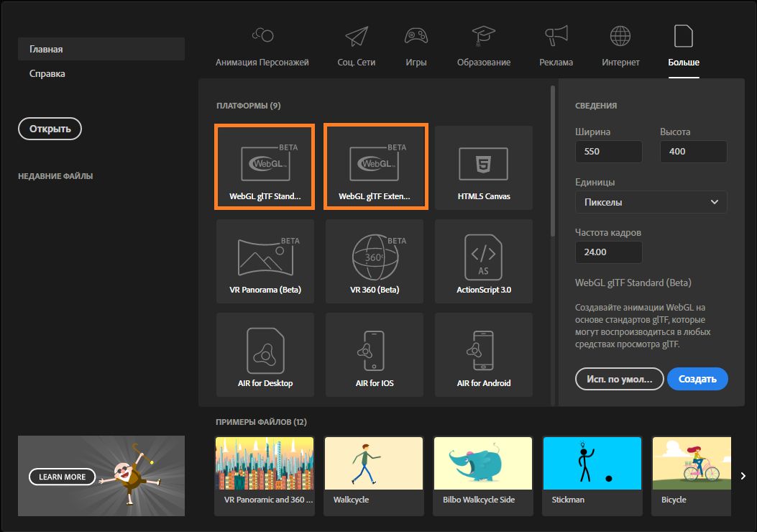Go to Главная in the sidebar

[101, 49]
